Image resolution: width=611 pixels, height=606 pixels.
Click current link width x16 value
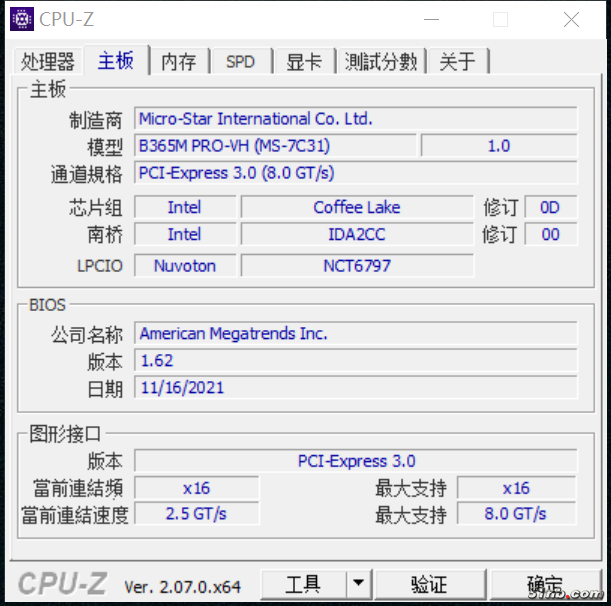196,488
